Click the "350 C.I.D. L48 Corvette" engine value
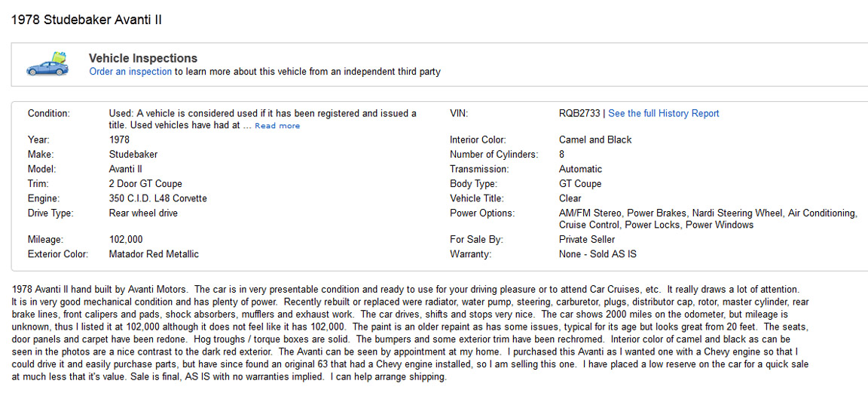 [157, 198]
